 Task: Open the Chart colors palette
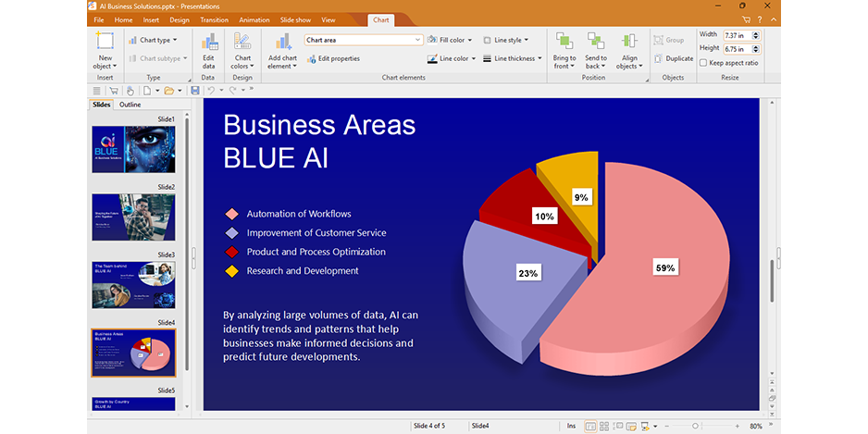pos(242,49)
